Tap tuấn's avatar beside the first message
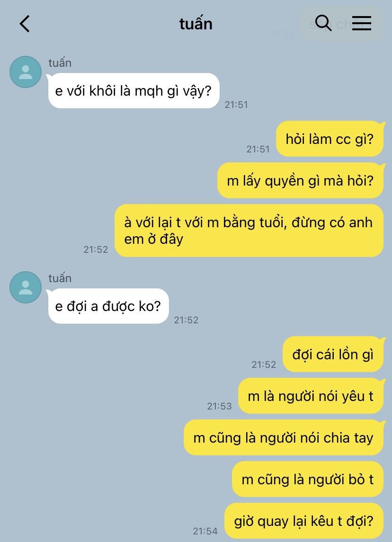This screenshot has height=542, width=392. click(26, 72)
